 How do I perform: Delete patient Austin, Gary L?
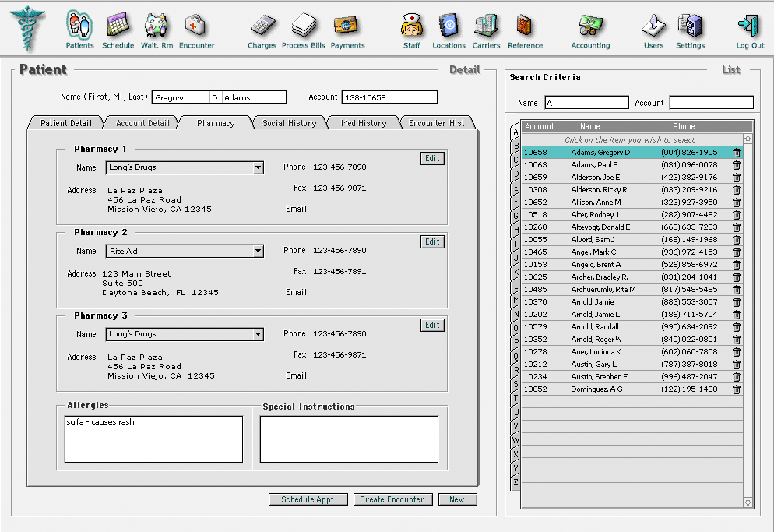pyautogui.click(x=737, y=365)
